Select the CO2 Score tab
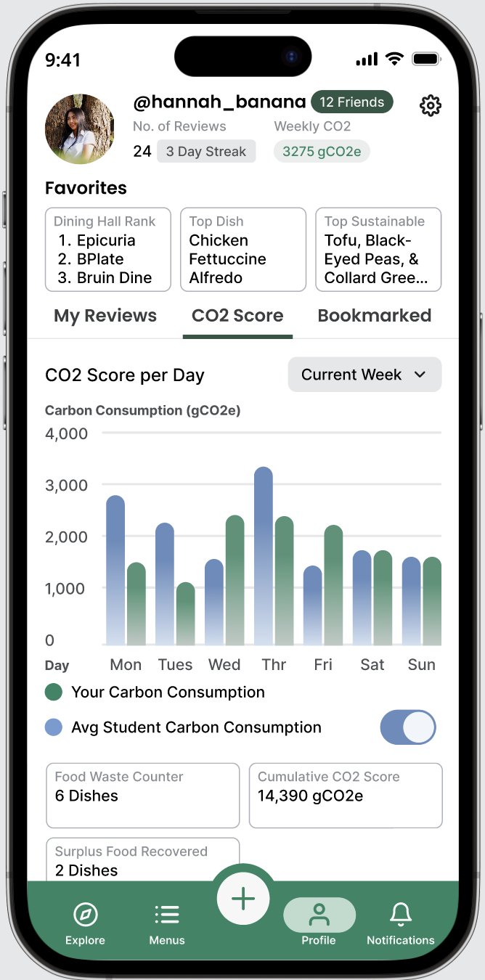Viewport: 485px width, 980px height. [237, 316]
